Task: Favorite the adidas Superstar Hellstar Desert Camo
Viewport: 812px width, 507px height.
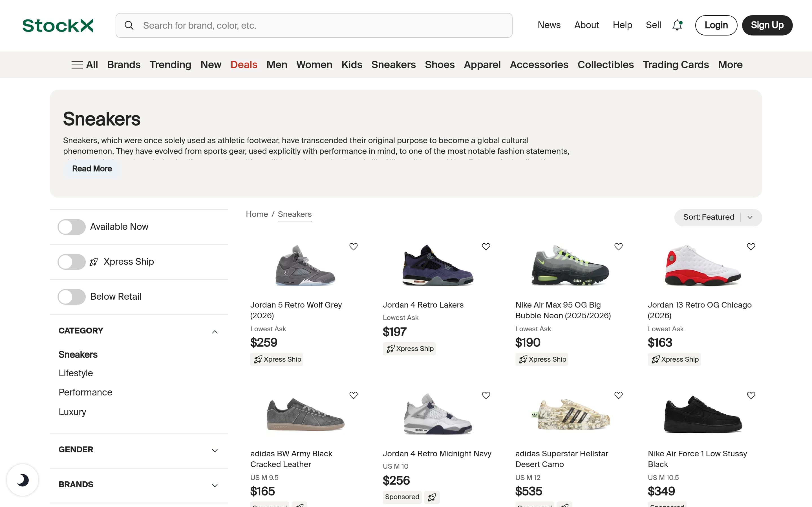Action: point(618,395)
